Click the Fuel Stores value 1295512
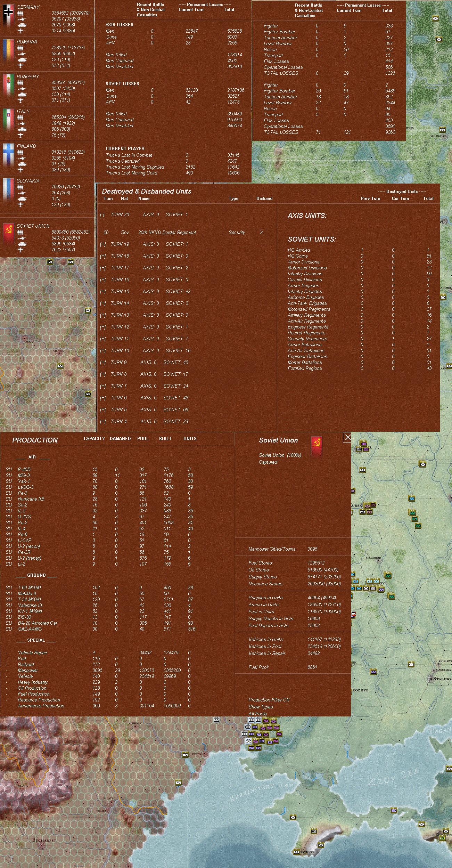Viewport: 452px width, 868px height. 316,563
